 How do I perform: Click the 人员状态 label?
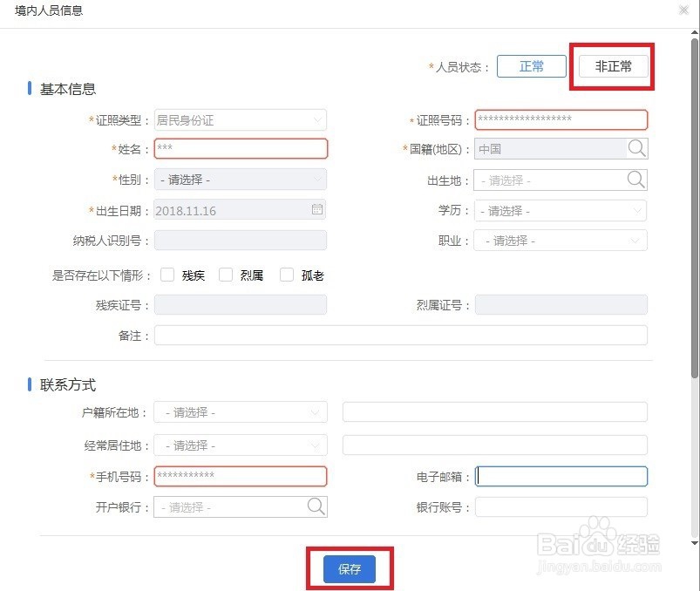point(459,67)
